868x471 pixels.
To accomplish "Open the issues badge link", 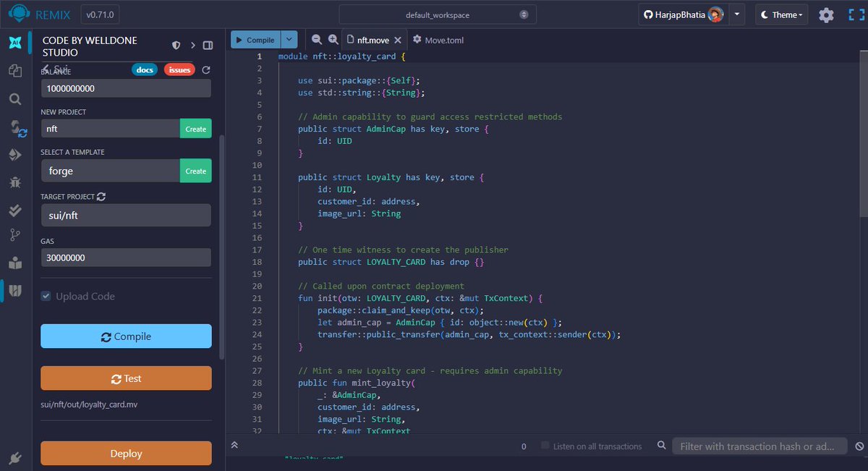I will [x=179, y=70].
